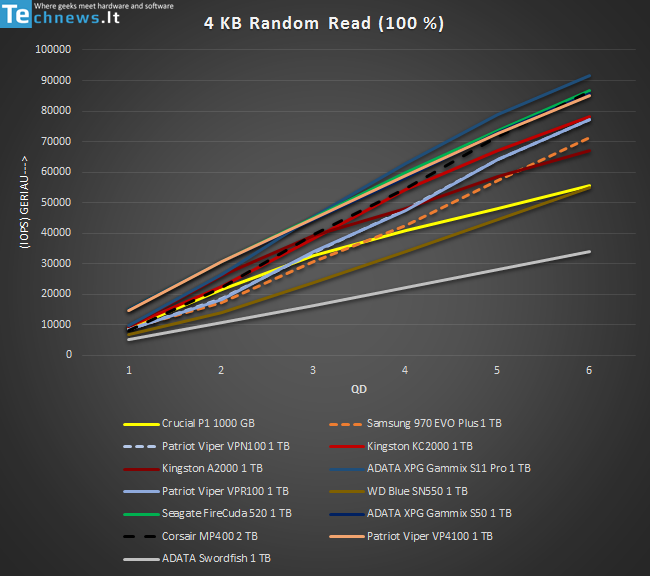Click the steel blue Gammix S11 Pro legend swatch
The width and height of the screenshot is (650, 576).
coord(347,469)
